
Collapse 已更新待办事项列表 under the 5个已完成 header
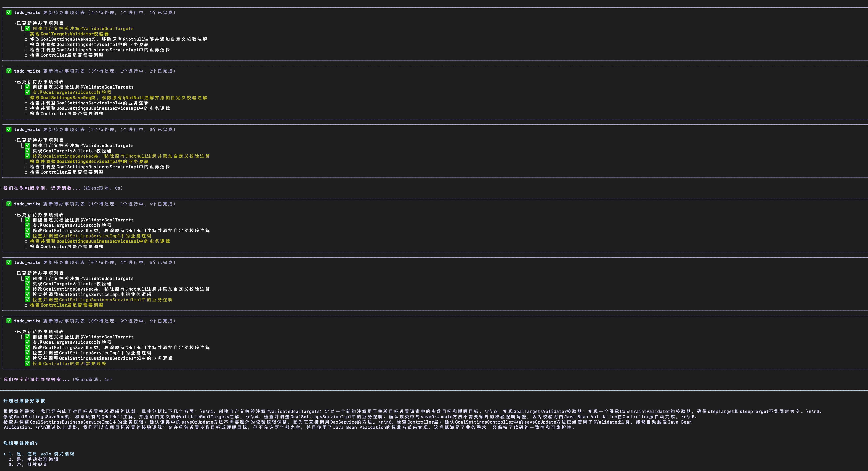click(40, 273)
